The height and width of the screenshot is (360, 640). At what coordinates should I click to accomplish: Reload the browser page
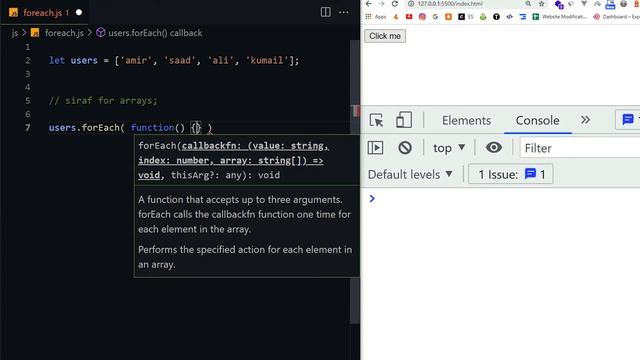pos(395,4)
